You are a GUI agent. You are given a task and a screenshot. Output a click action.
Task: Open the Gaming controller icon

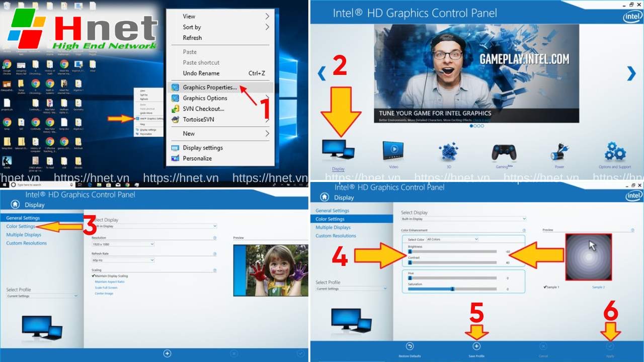tap(504, 152)
